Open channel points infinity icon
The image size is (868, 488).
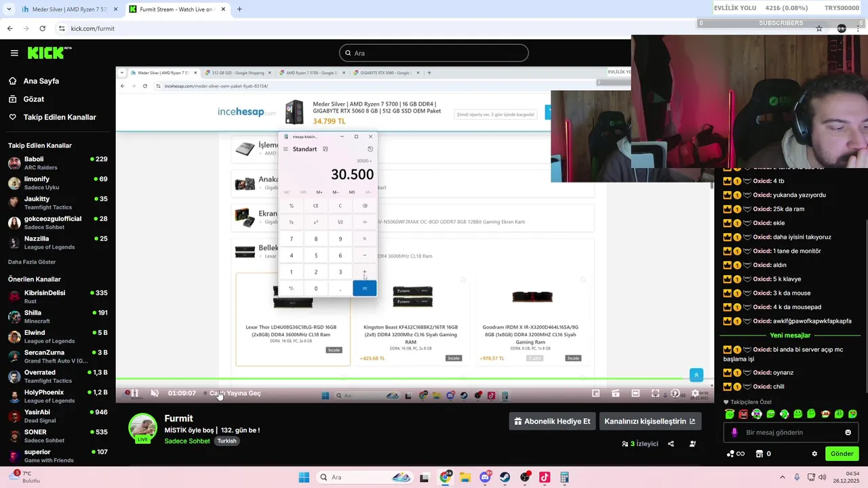[x=736, y=453]
